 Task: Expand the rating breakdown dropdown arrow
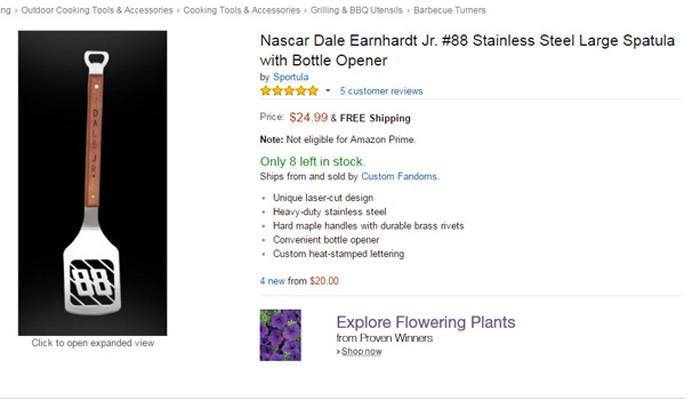pos(327,91)
